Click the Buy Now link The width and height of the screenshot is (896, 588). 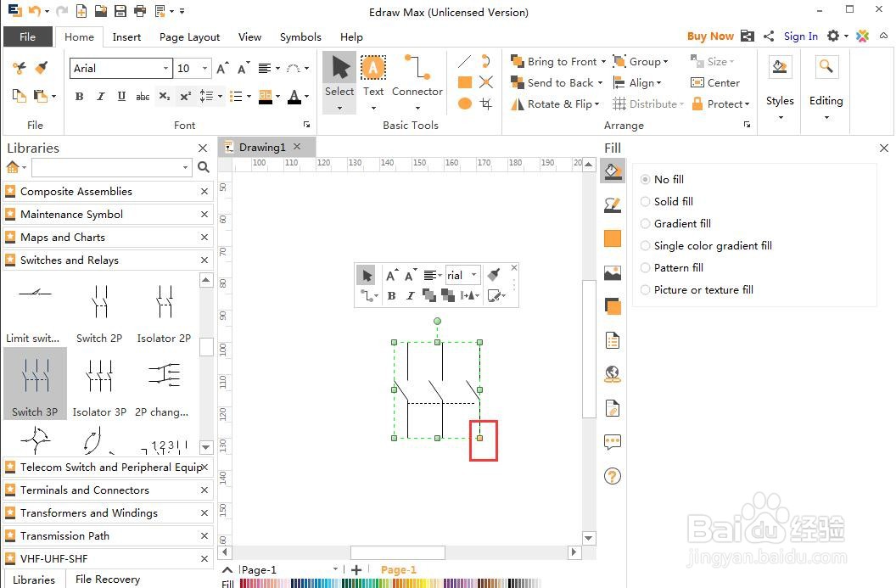[710, 36]
